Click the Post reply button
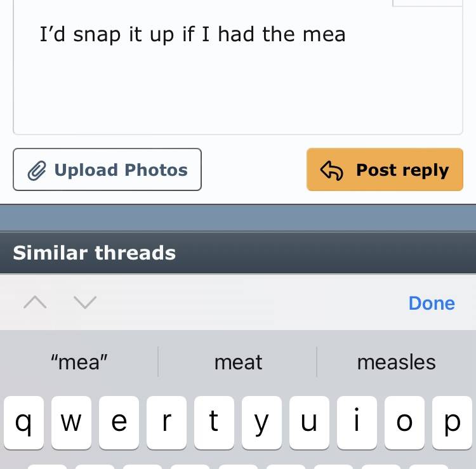 pyautogui.click(x=385, y=169)
